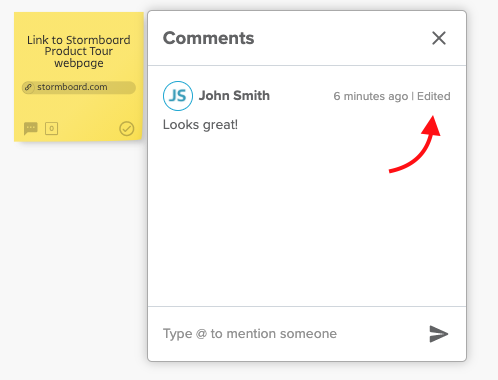Image resolution: width=498 pixels, height=380 pixels.
Task: Click the chain link icon on the sticky
Action: click(28, 87)
